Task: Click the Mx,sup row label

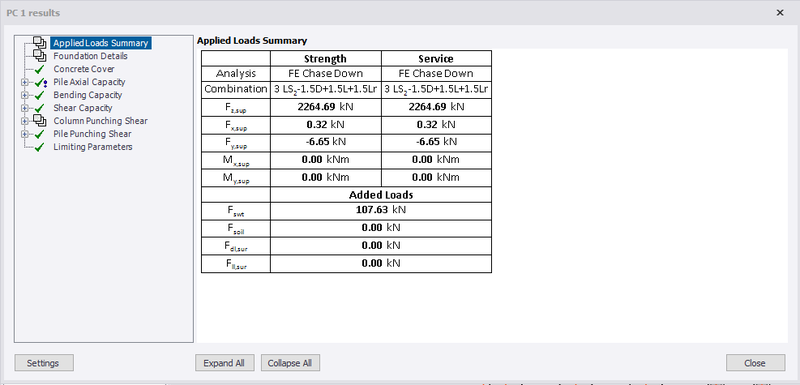Action: (236, 161)
